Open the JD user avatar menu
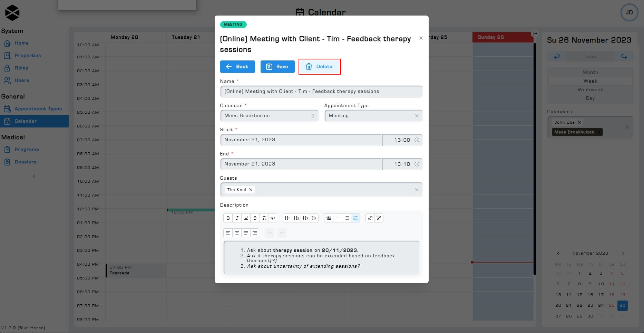The width and height of the screenshot is (644, 333). (629, 12)
